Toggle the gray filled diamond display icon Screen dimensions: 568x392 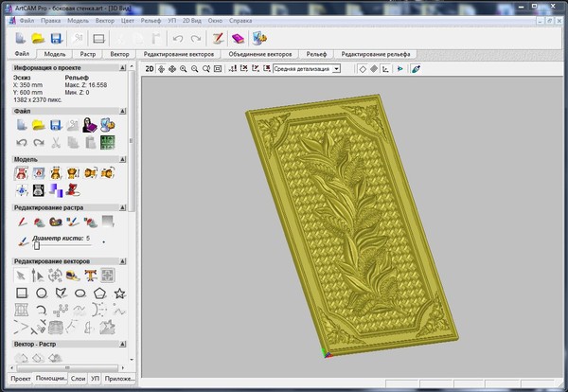point(374,69)
